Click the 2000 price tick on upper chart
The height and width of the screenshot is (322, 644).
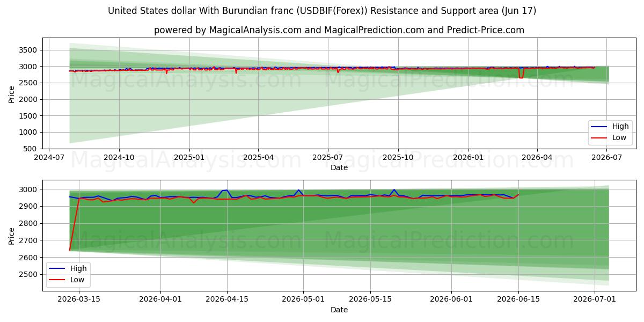coord(28,99)
